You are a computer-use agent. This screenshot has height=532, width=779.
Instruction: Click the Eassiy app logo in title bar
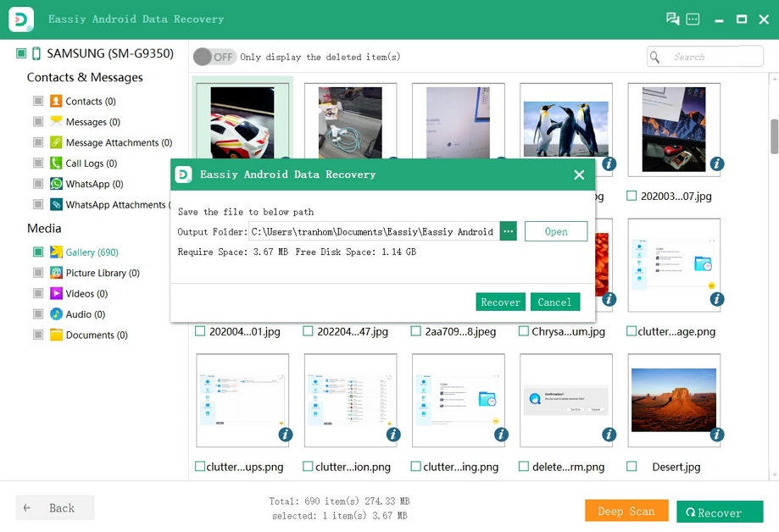click(21, 19)
